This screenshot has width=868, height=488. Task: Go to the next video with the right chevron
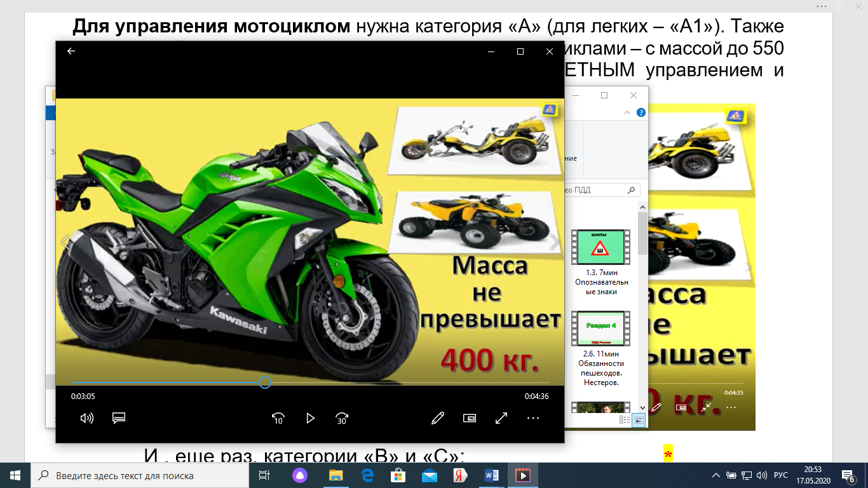(555, 242)
